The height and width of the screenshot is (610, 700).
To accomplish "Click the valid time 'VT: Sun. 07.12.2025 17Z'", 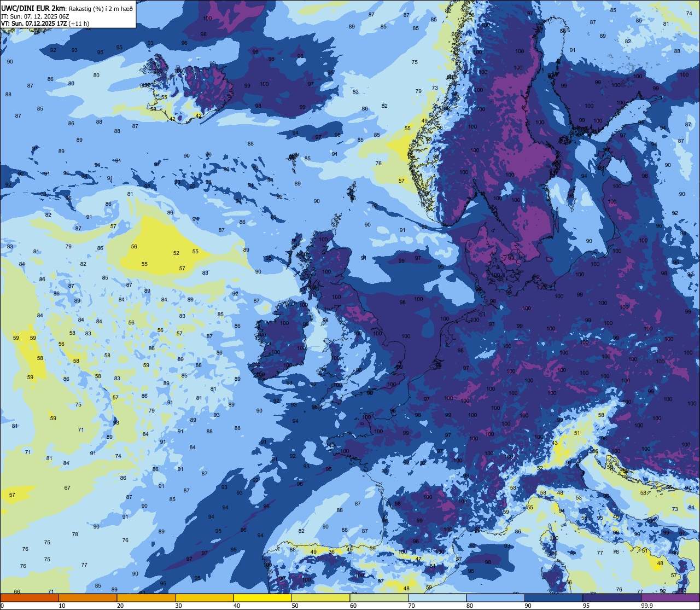I will (34, 24).
